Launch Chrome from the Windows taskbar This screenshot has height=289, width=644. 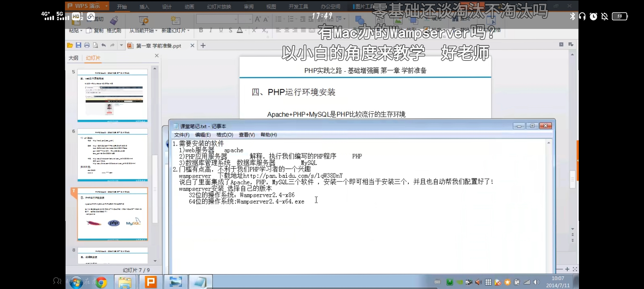(x=101, y=282)
